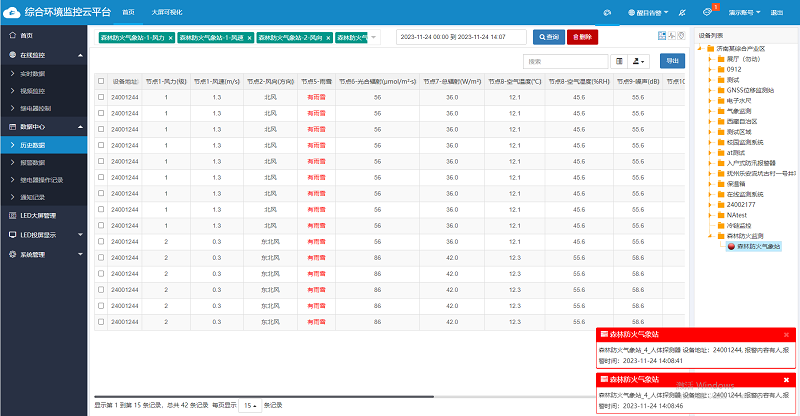This screenshot has height=416, width=800.
Task: Click the cloud logo in header
Action: pos(11,12)
